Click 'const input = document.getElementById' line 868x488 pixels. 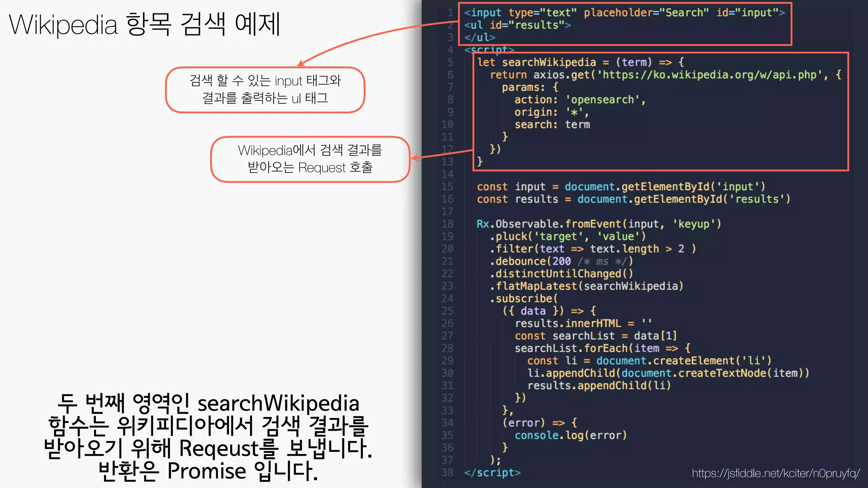tap(621, 187)
